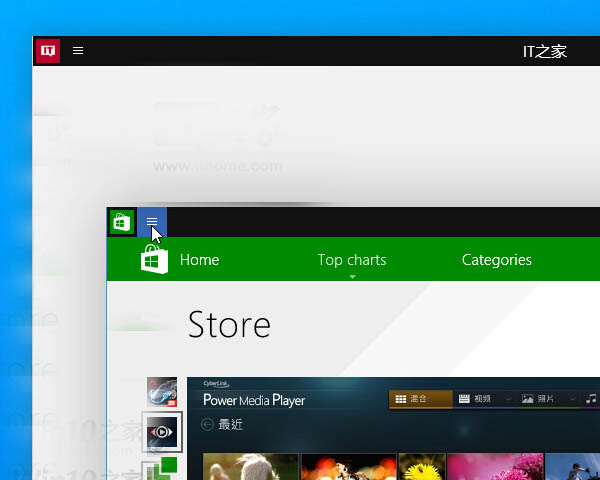Select the Power Media Player preview thumbnail in sidebar

tap(162, 431)
